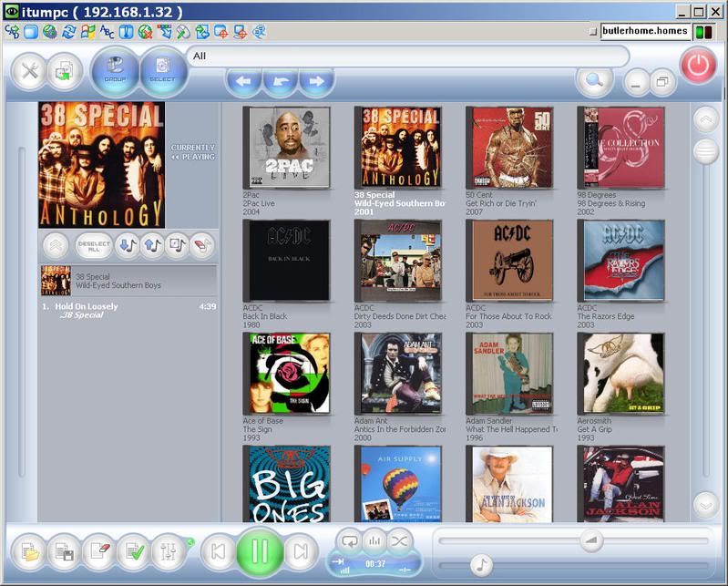The height and width of the screenshot is (586, 728).
Task: Click the upper round scroll up button on the album grid
Action: coord(706,119)
